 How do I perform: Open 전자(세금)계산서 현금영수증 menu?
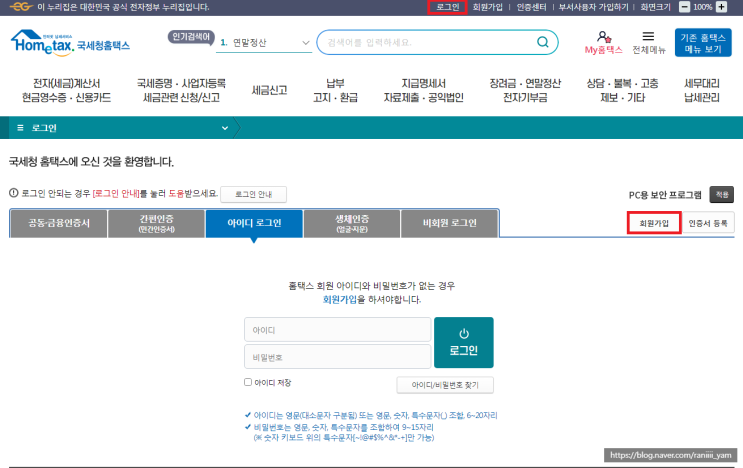(x=66, y=90)
